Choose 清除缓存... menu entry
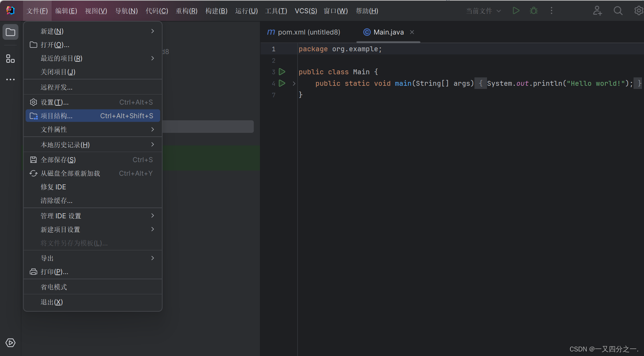Screen dimensions: 644x356 [x=93, y=200]
